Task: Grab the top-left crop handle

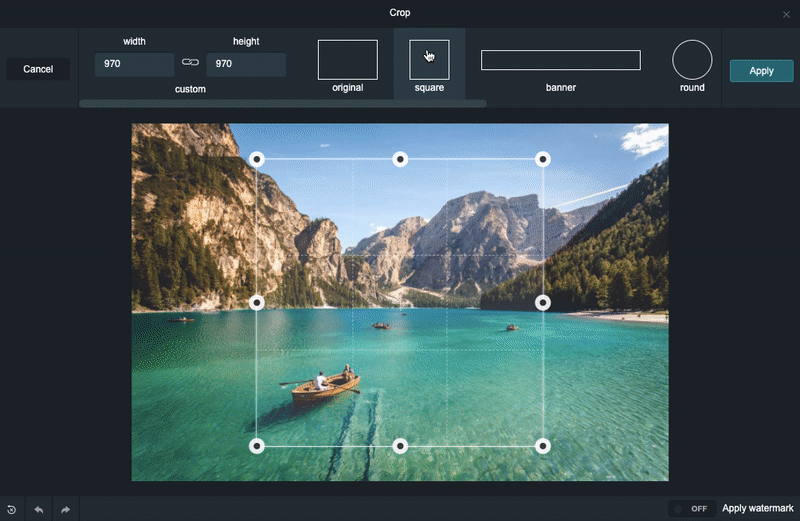Action: pyautogui.click(x=257, y=159)
